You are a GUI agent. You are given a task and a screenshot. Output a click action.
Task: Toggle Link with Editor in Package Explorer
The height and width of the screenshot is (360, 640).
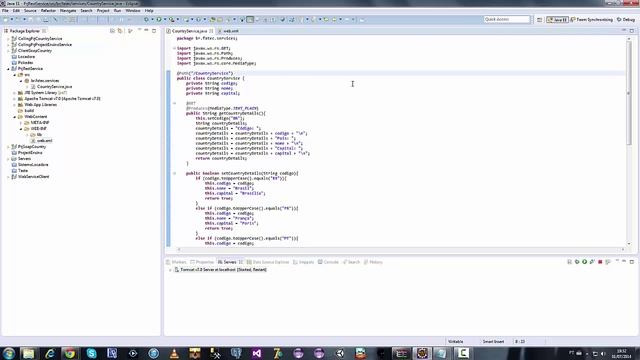120,31
